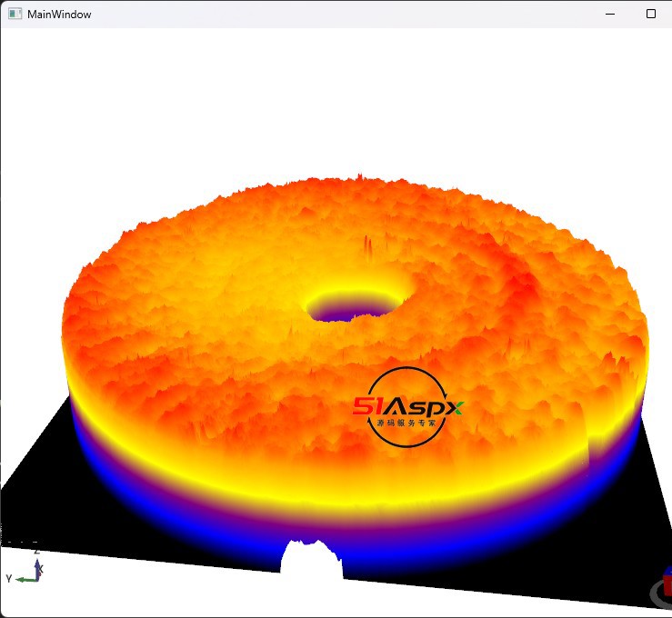
Task: Click the MainWindow title text
Action: point(59,15)
